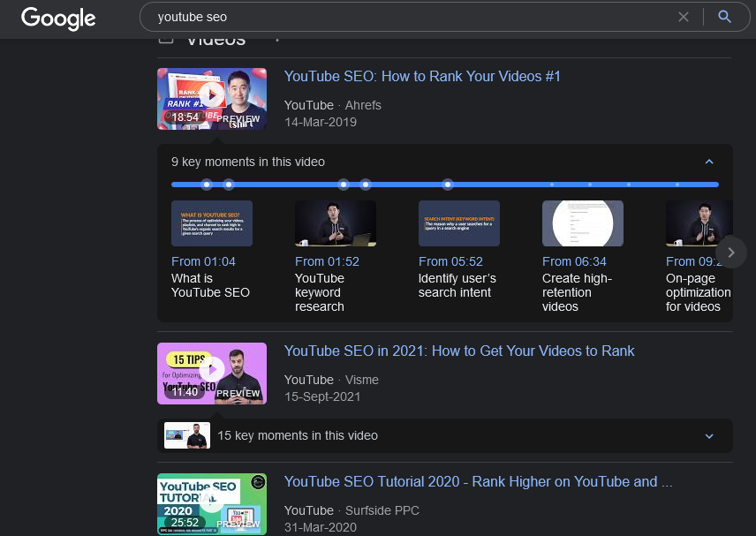Click the '14-Mar-2019' date text
Viewport: 756px width, 536px height.
[x=320, y=122]
